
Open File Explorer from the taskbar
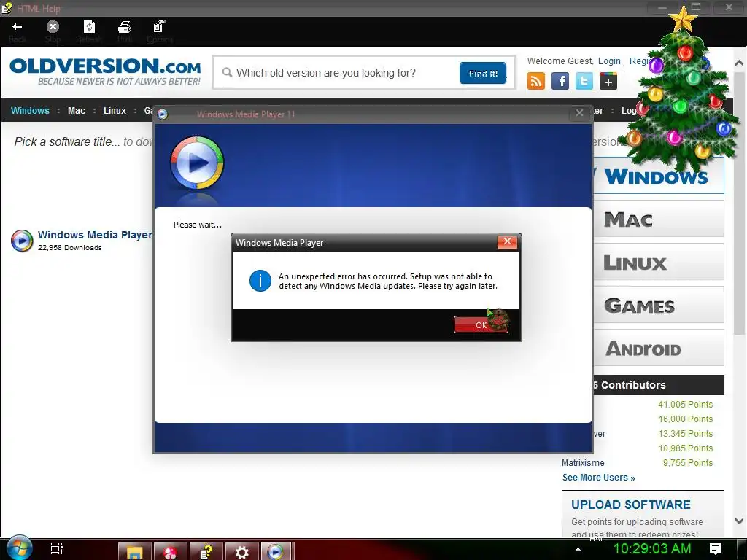click(134, 551)
